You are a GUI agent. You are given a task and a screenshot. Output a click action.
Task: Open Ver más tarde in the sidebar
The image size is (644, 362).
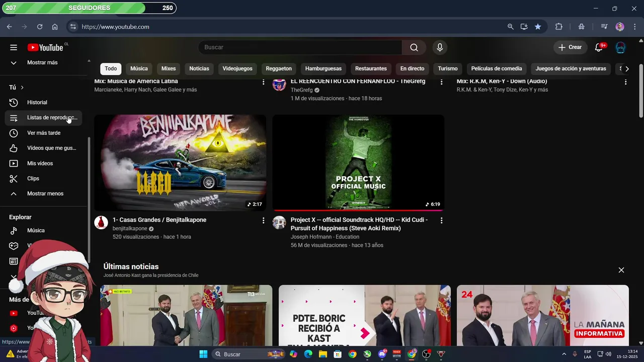(x=43, y=133)
